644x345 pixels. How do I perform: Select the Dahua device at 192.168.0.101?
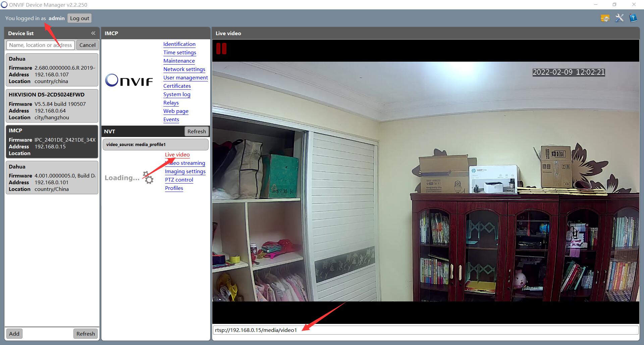[x=52, y=178]
